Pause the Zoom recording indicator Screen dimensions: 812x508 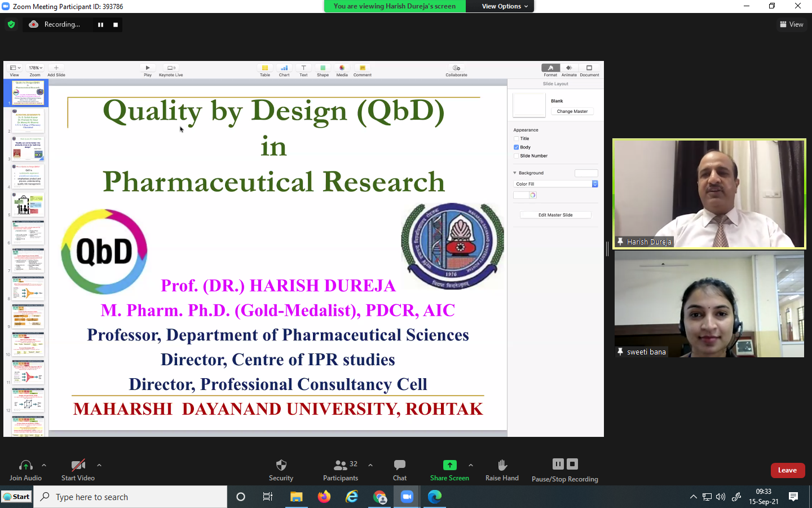pos(100,25)
